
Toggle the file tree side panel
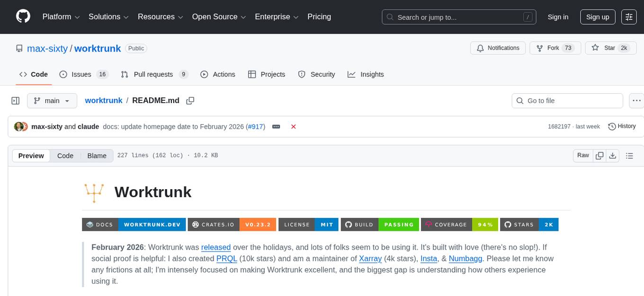(x=15, y=100)
